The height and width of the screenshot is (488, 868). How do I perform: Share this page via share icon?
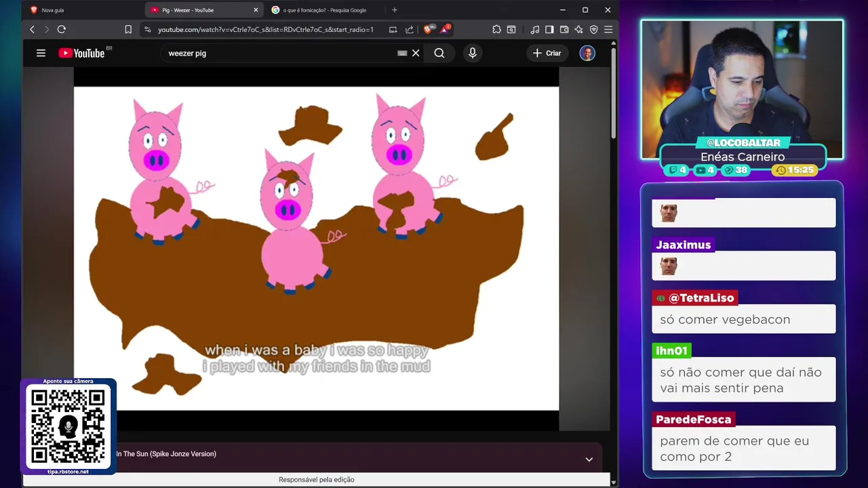(x=410, y=30)
